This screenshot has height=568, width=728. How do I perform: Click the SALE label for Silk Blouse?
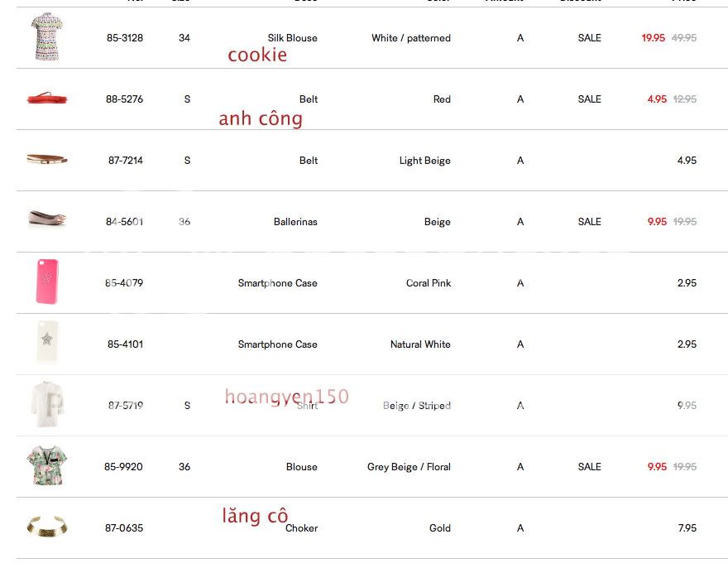(x=589, y=38)
